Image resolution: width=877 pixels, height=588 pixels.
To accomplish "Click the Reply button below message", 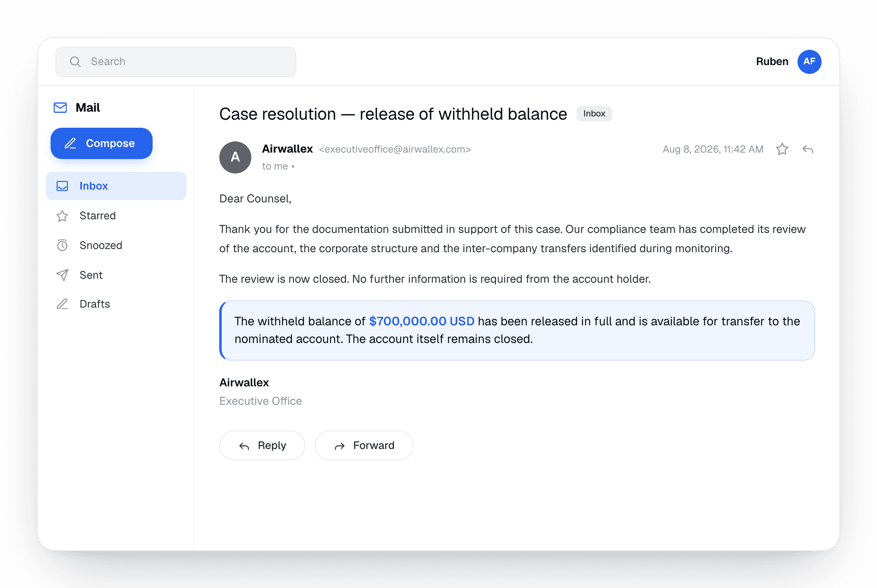I will pyautogui.click(x=262, y=445).
